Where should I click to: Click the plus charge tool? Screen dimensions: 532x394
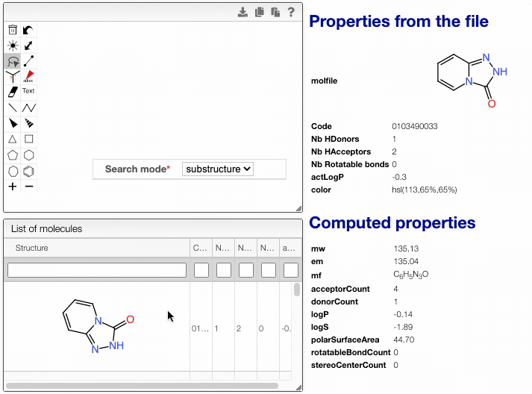tap(13, 187)
